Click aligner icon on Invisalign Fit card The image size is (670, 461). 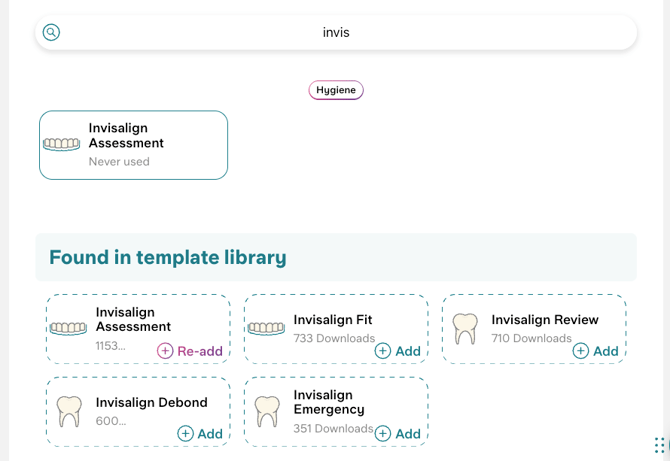click(266, 328)
